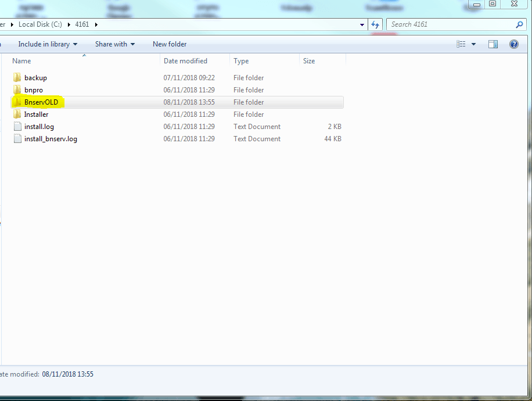Sort files by Date modified column

[x=186, y=61]
